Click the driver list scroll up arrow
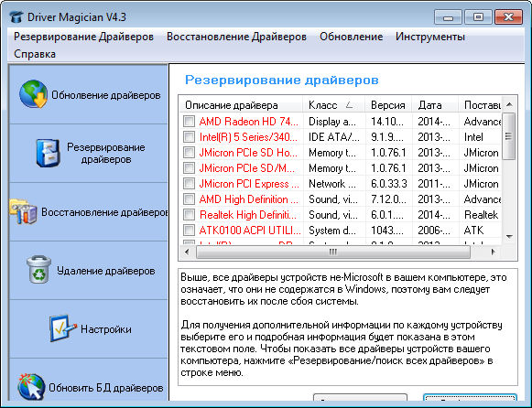532x408 pixels. [x=509, y=104]
